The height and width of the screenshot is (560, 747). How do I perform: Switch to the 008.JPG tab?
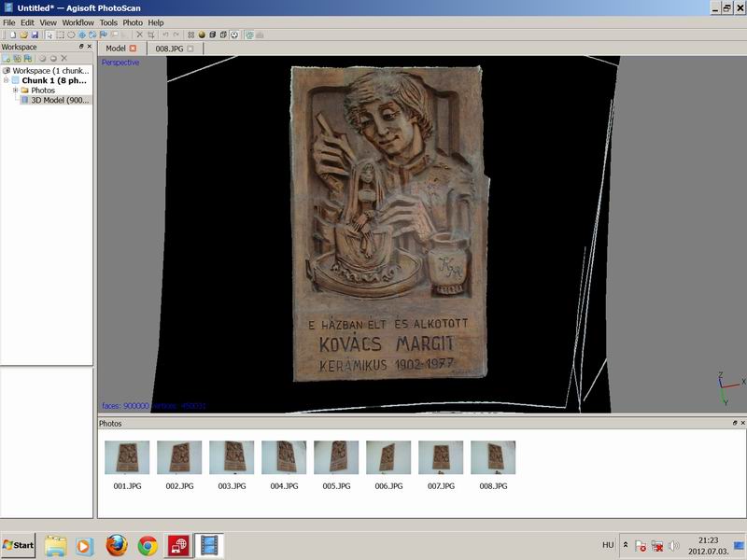click(x=168, y=48)
